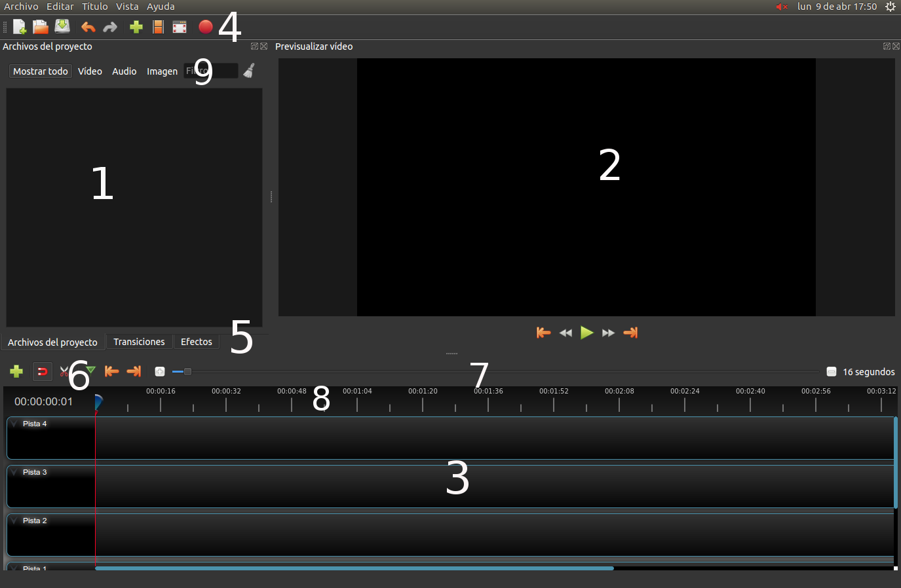The height and width of the screenshot is (588, 901).
Task: Go to next marker in timeline toolbar
Action: [x=134, y=371]
